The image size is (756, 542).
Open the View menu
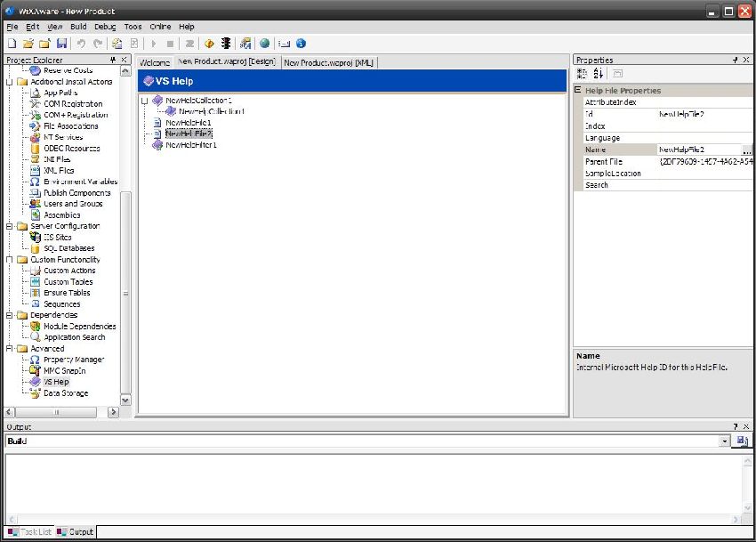pos(55,27)
